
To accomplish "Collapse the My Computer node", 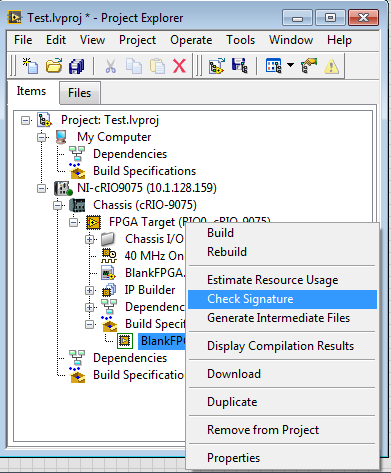I will [42, 137].
